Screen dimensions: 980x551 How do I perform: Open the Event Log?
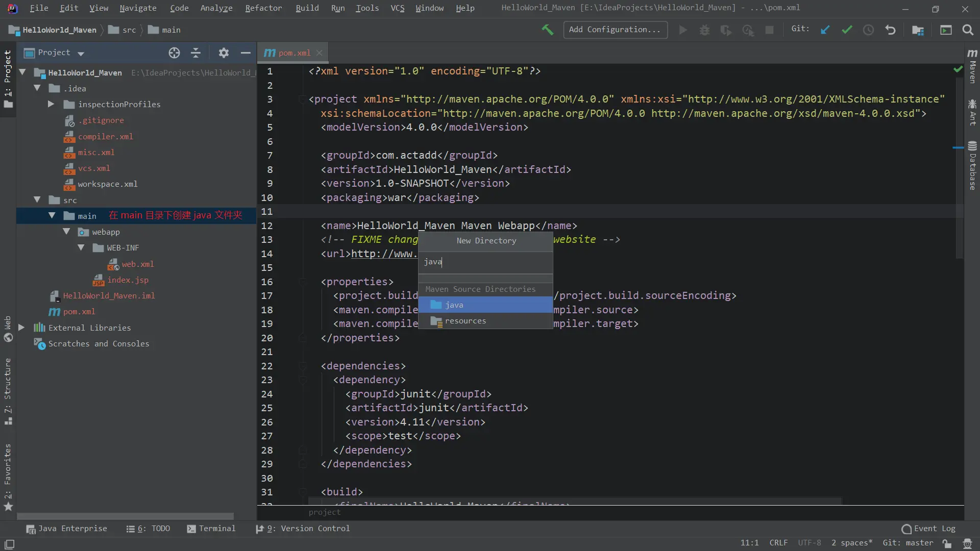pyautogui.click(x=928, y=529)
